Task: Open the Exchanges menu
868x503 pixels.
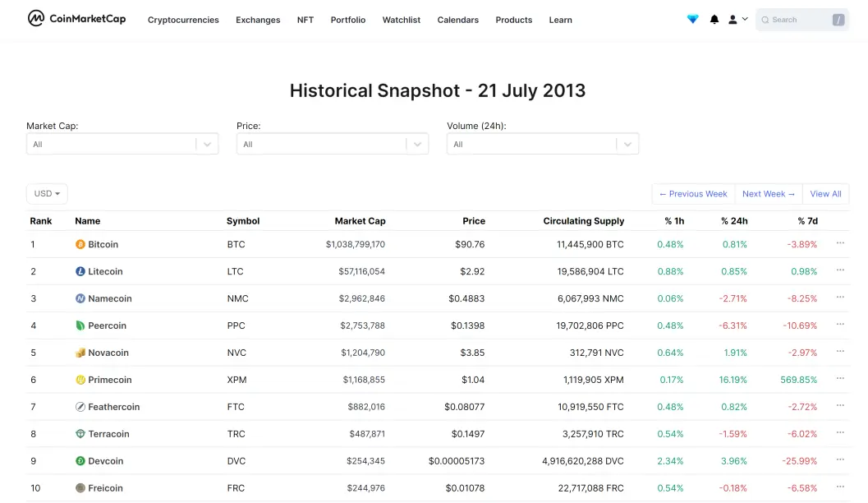Action: (258, 20)
